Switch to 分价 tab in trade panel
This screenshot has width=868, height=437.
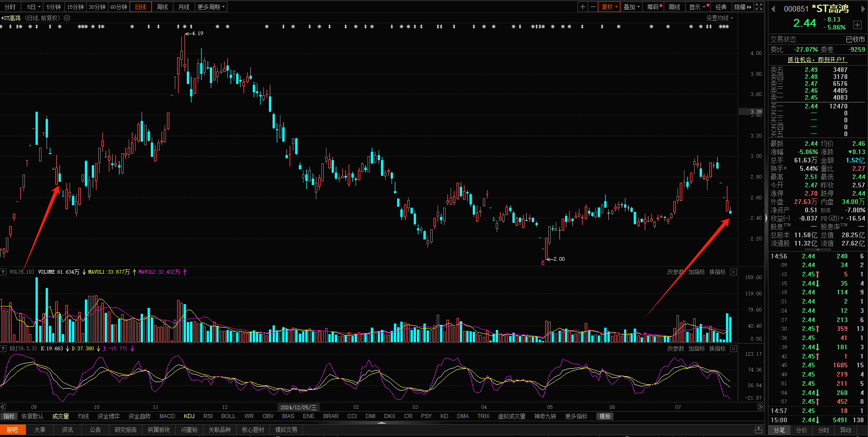pyautogui.click(x=802, y=430)
